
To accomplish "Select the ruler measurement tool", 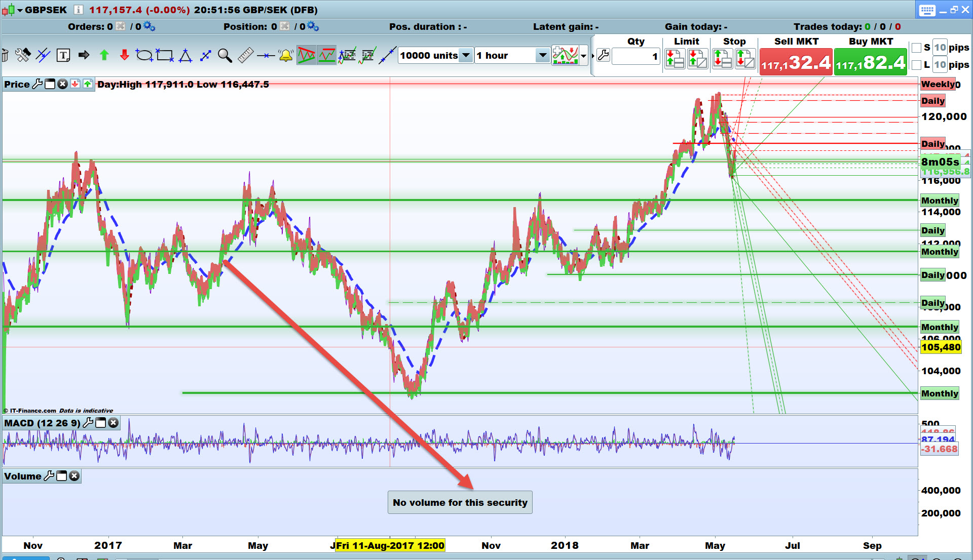I will pos(245,55).
